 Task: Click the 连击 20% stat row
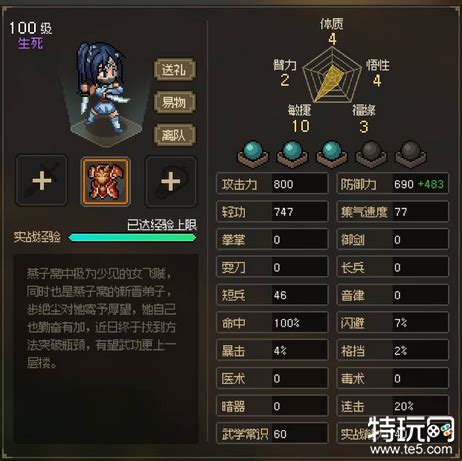tap(393, 406)
